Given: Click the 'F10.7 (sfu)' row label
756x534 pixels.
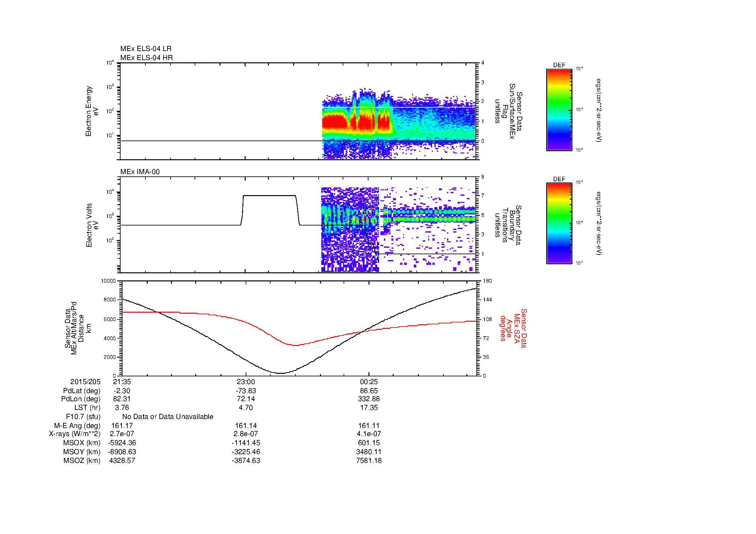Looking at the screenshot, I should 83,417.
